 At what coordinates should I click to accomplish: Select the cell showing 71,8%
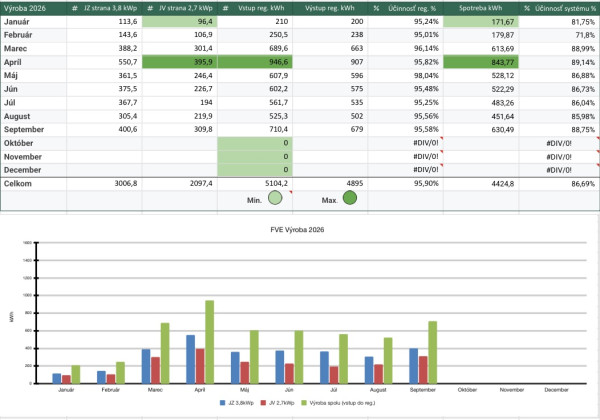coord(559,35)
